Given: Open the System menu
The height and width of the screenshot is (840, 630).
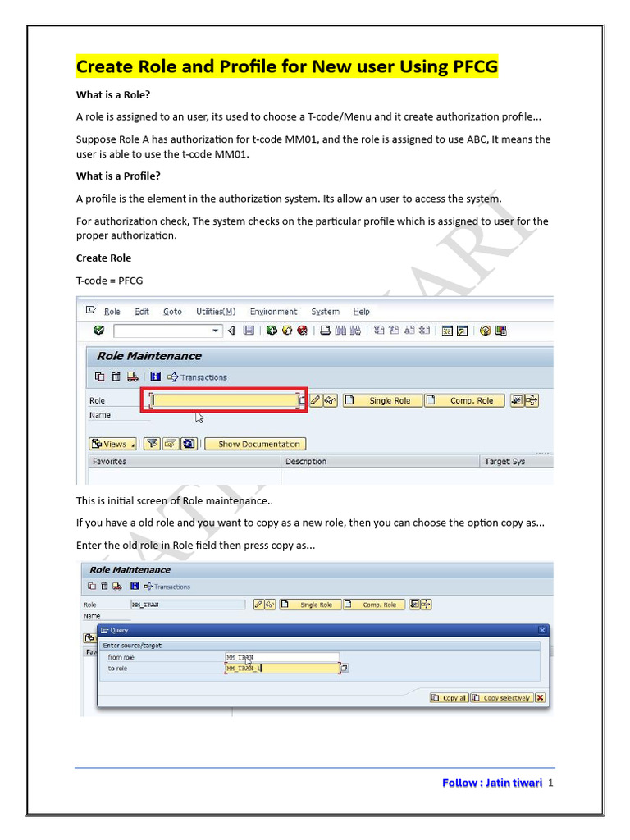Looking at the screenshot, I should click(325, 311).
